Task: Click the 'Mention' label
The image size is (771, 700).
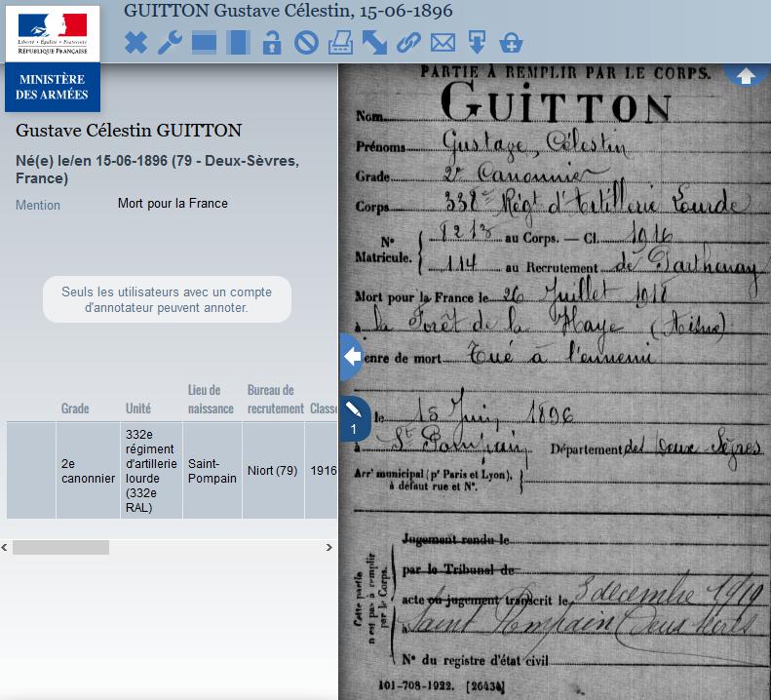Action: pos(38,205)
